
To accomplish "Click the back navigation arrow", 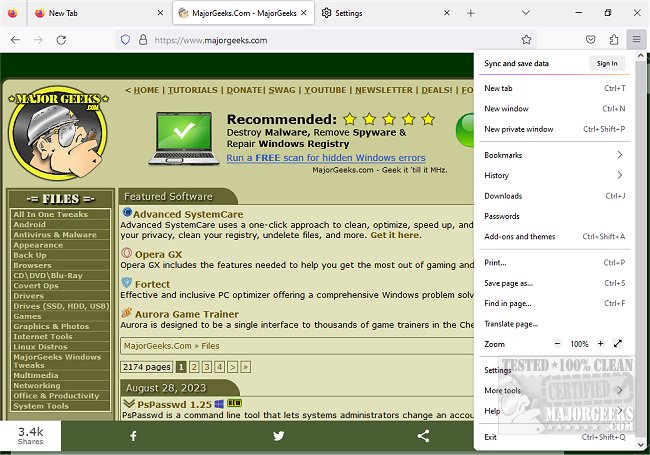I will click(15, 40).
